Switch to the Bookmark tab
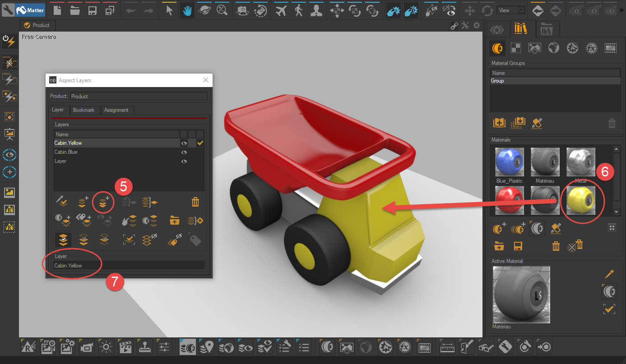 tap(84, 110)
